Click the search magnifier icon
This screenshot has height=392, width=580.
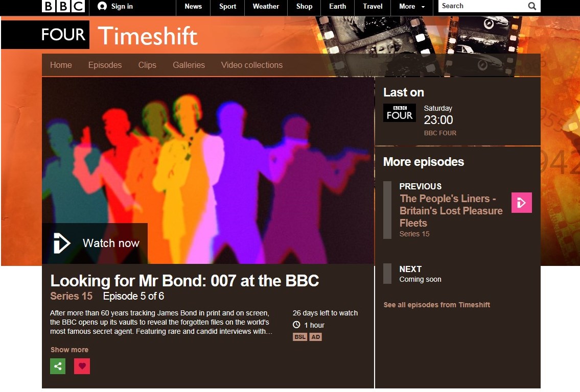[532, 6]
